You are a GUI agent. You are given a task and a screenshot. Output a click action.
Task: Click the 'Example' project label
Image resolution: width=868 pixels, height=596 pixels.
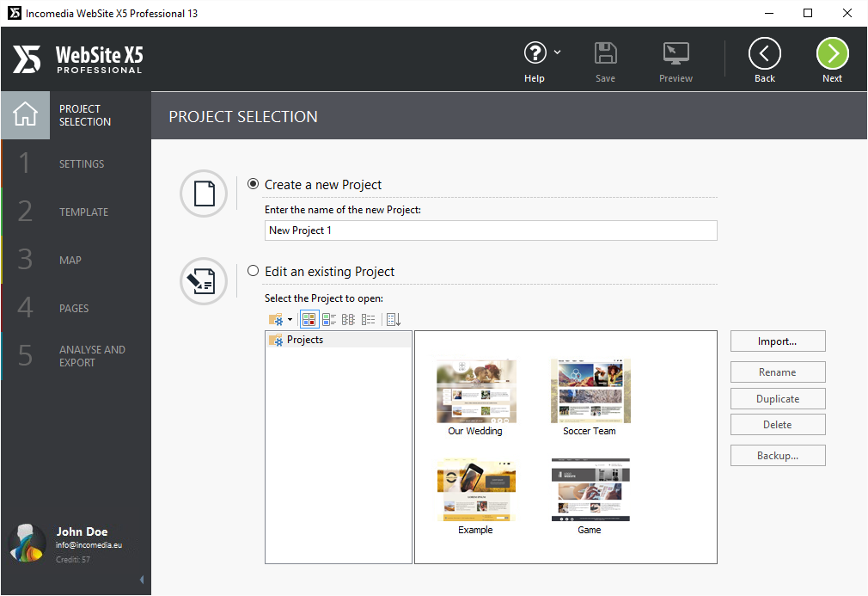pos(475,530)
